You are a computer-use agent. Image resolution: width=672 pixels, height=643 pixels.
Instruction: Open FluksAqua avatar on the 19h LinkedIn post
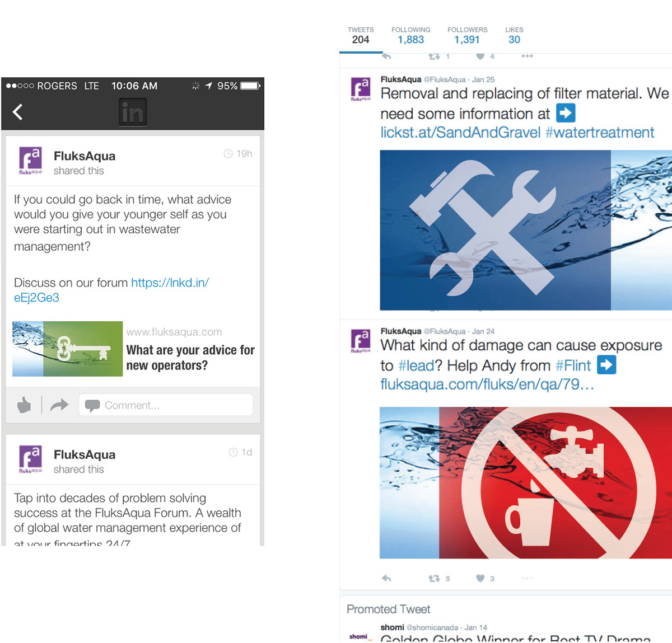(x=31, y=161)
